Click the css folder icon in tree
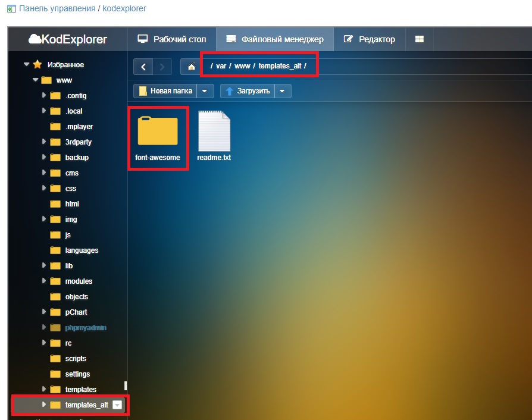The width and height of the screenshot is (532, 420). tap(55, 189)
